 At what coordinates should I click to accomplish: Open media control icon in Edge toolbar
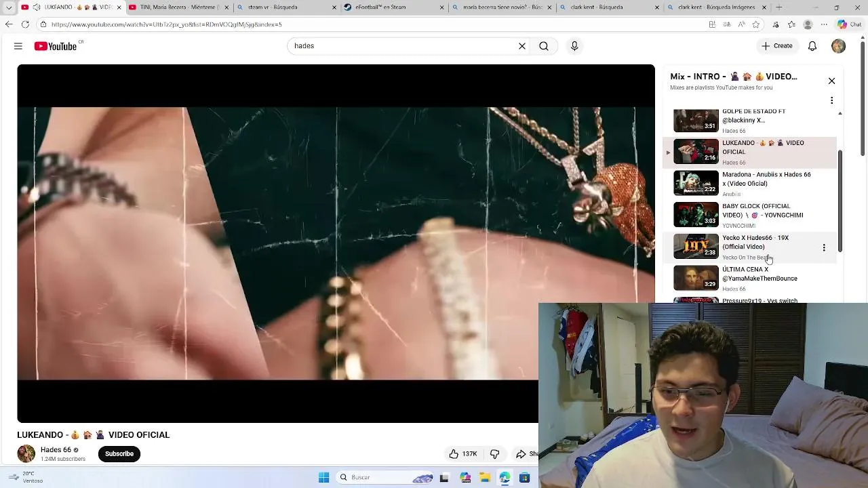tap(776, 24)
